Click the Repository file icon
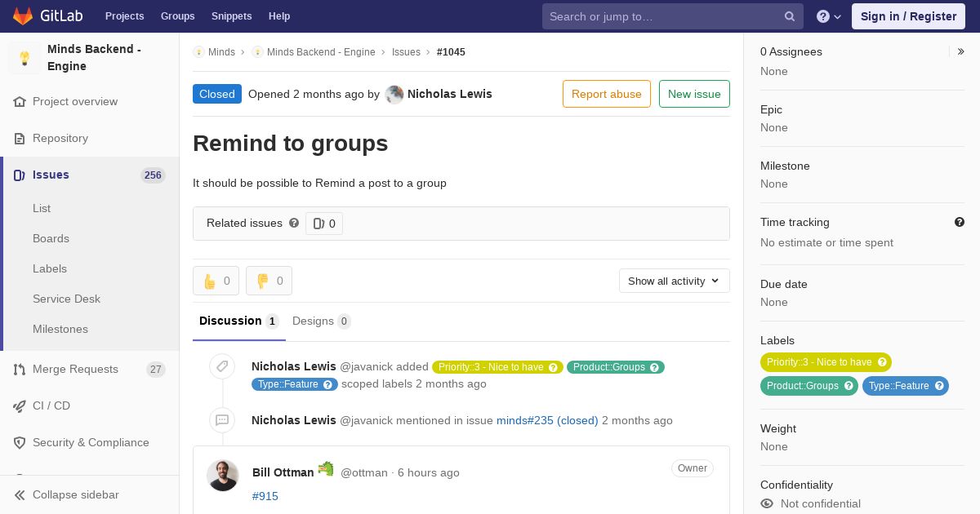The height and width of the screenshot is (514, 980). (20, 139)
